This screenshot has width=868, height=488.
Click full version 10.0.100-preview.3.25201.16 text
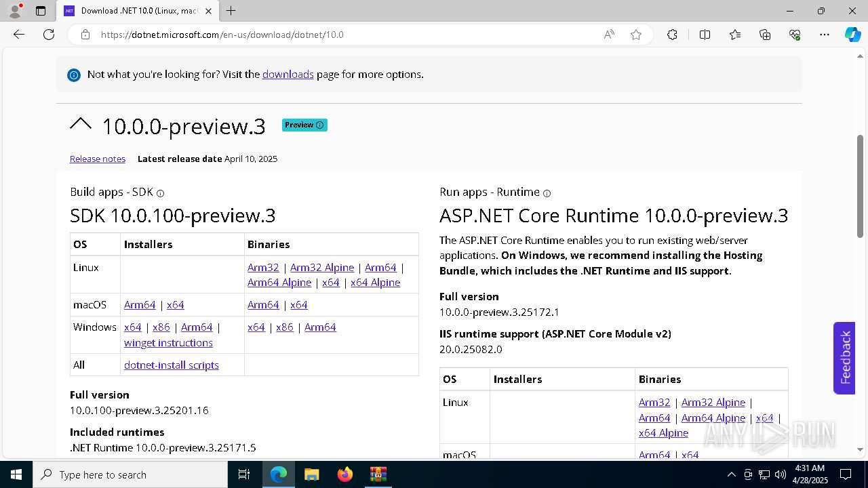pos(139,411)
